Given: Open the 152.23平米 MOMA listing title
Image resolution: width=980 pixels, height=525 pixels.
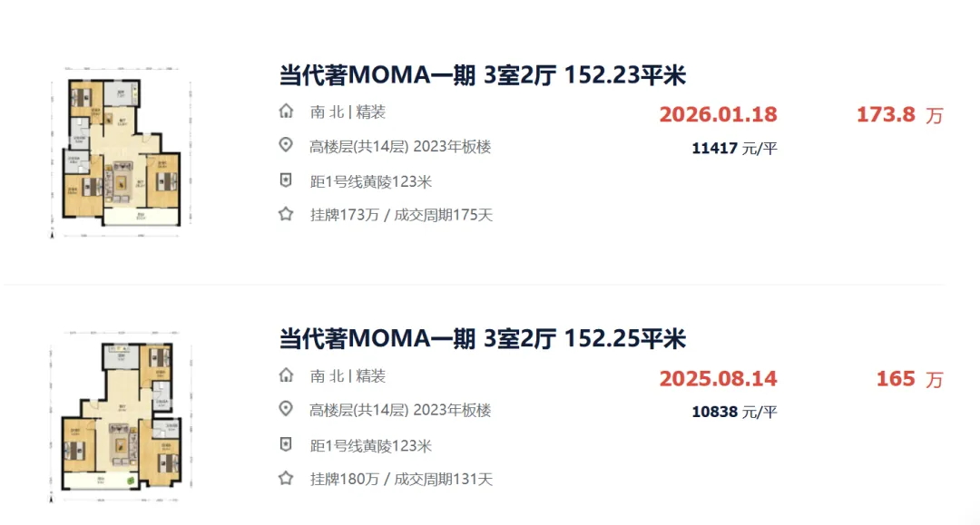Looking at the screenshot, I should [482, 75].
